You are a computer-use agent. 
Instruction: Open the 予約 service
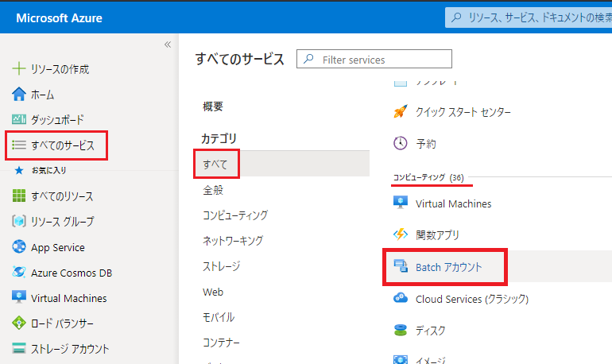click(x=425, y=144)
